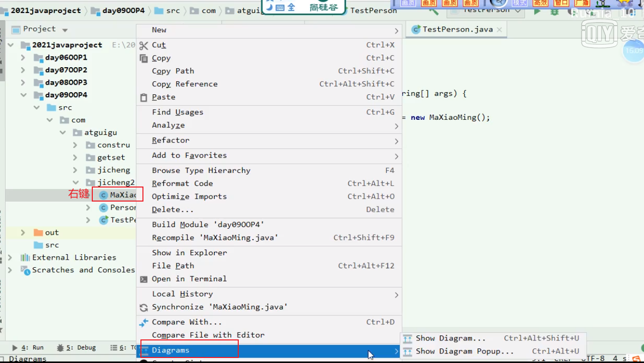Image resolution: width=644 pixels, height=363 pixels.
Task: Click the Project view panel icon
Action: 16,30
